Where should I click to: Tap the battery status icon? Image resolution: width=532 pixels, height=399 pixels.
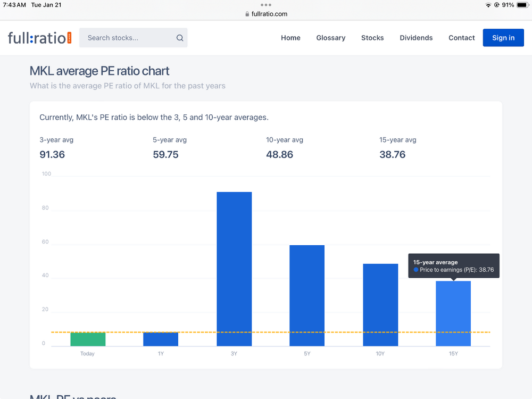coord(522,5)
